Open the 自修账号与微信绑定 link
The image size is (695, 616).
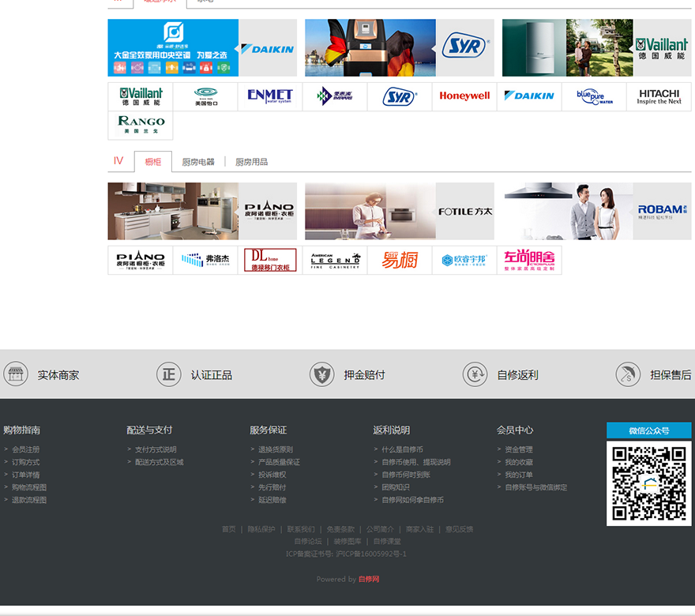pyautogui.click(x=536, y=487)
